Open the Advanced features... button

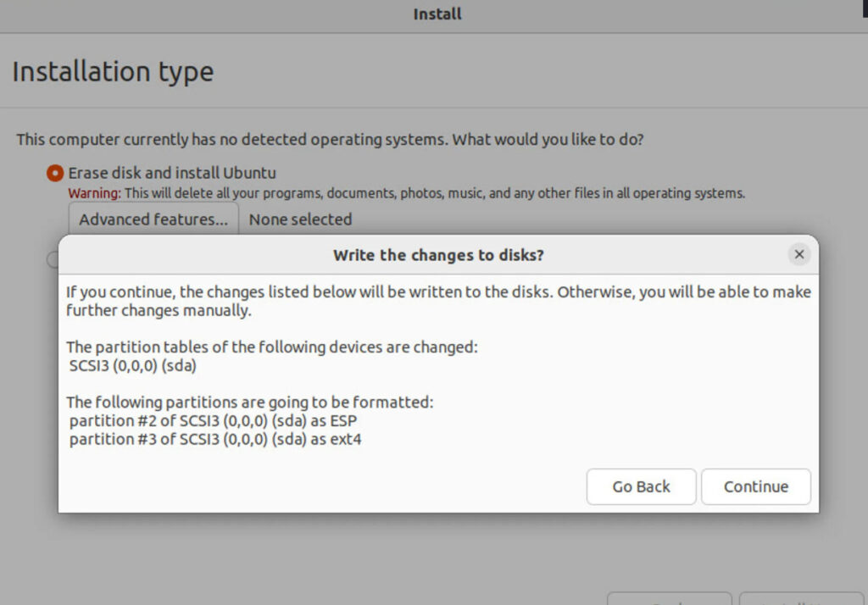[153, 219]
